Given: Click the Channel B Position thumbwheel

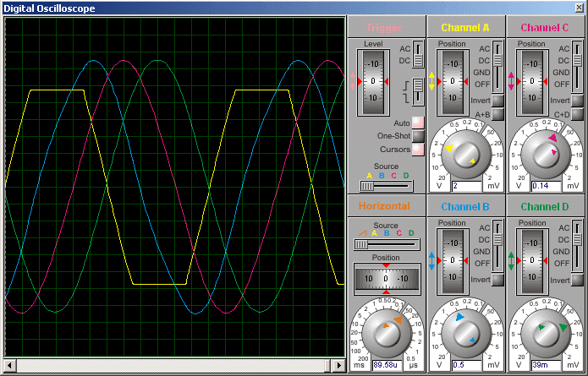Looking at the screenshot, I should (453, 260).
